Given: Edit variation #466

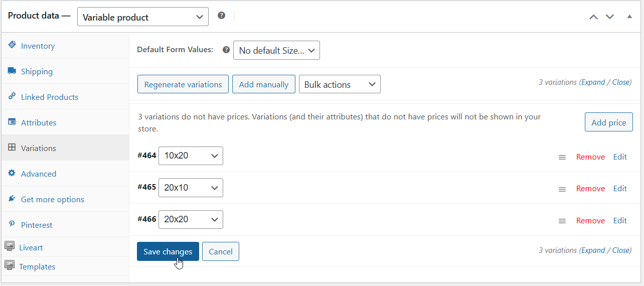Looking at the screenshot, I should pyautogui.click(x=620, y=220).
